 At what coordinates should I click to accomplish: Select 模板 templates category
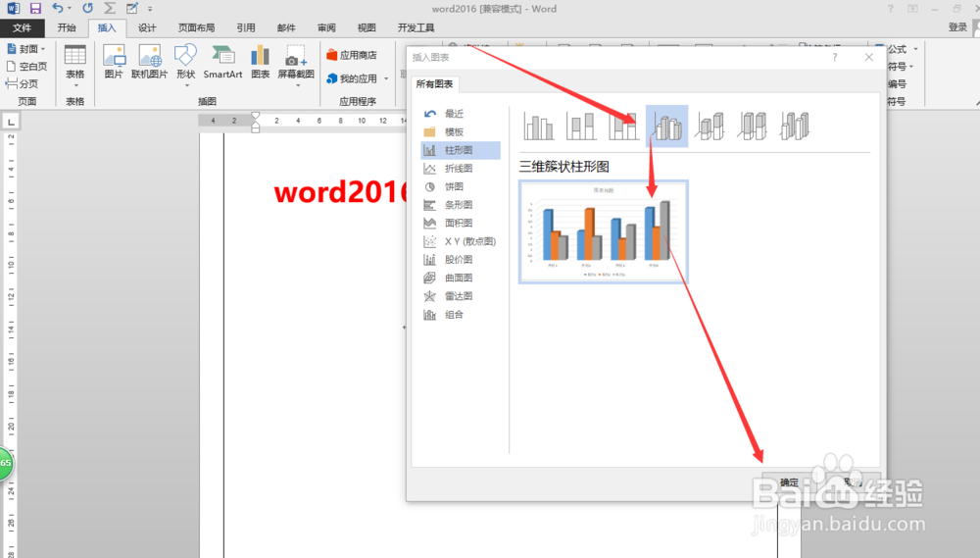[461, 132]
